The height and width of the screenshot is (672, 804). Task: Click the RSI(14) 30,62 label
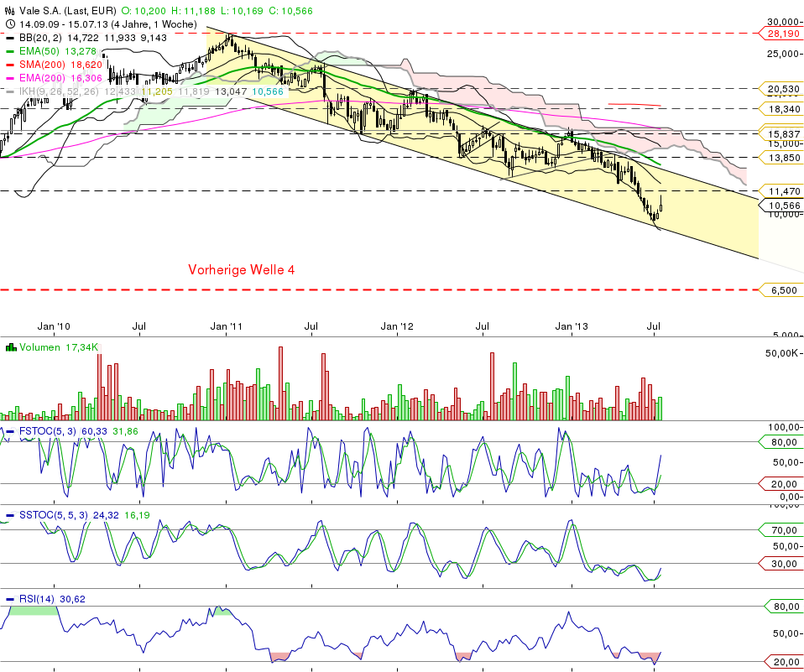click(x=52, y=599)
